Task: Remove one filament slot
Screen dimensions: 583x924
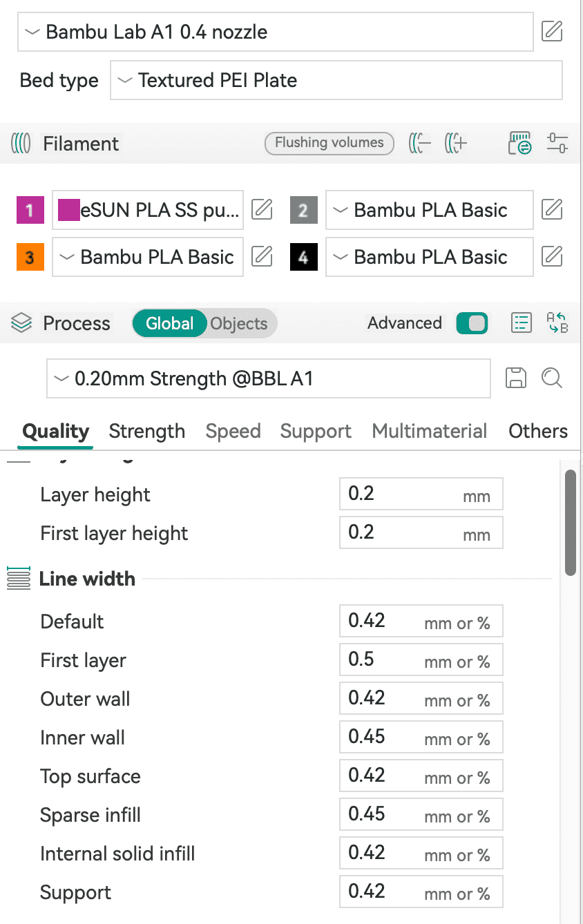Action: [x=420, y=144]
